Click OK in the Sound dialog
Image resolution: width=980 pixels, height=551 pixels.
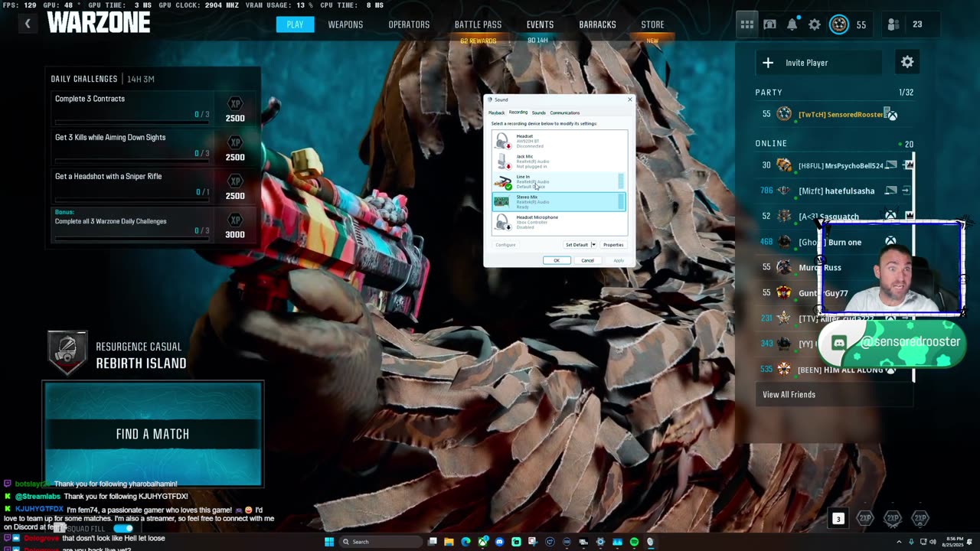557,260
